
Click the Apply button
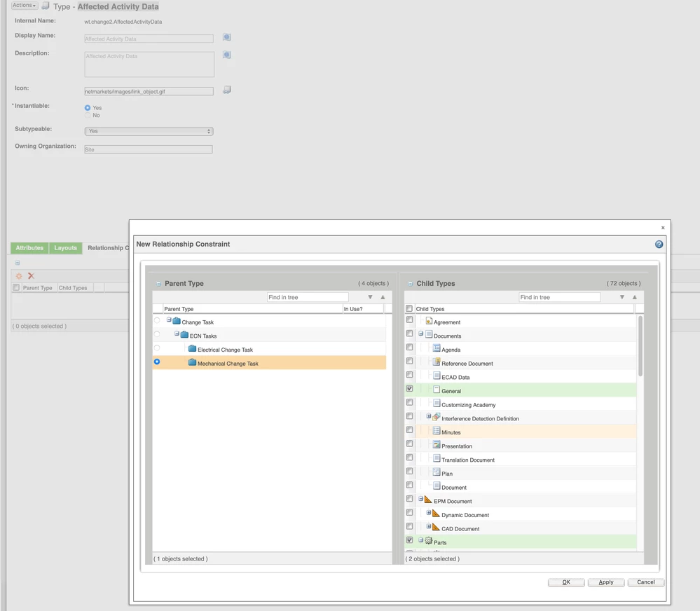(605, 582)
